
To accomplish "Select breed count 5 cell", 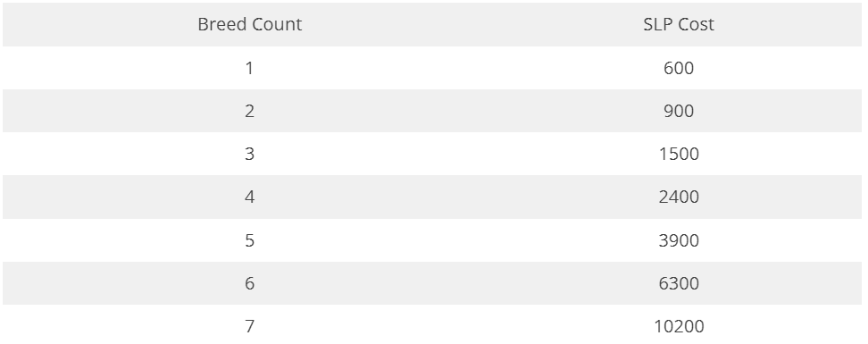I will [x=250, y=240].
